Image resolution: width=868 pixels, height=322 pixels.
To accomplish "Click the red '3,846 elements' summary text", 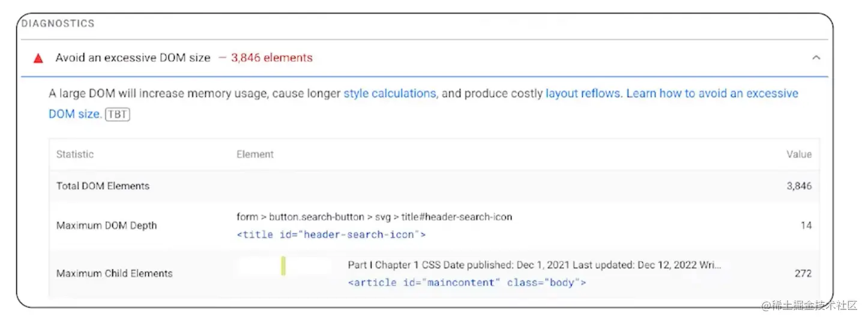I will [x=271, y=58].
